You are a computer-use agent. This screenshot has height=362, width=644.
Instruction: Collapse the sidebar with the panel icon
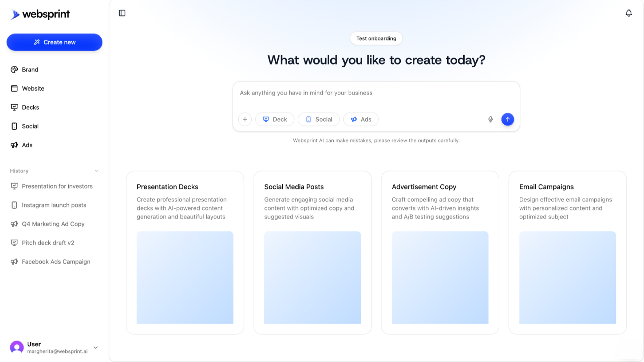tap(122, 13)
